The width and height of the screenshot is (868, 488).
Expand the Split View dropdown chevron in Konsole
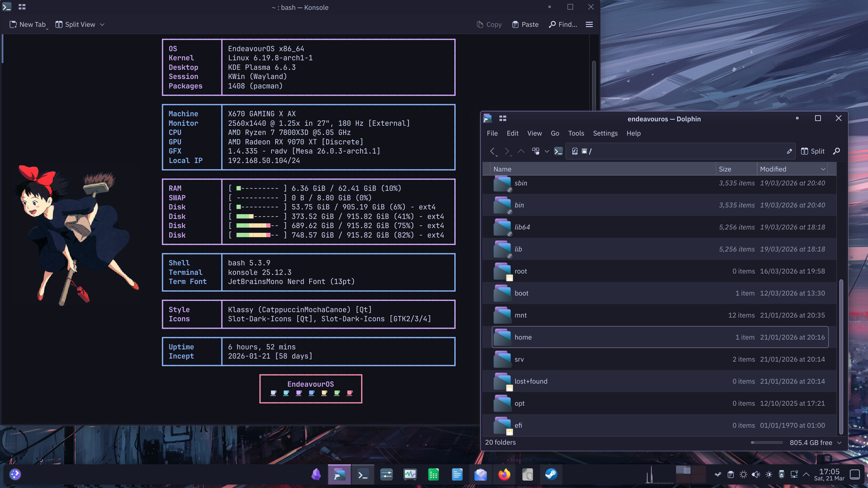[102, 24]
